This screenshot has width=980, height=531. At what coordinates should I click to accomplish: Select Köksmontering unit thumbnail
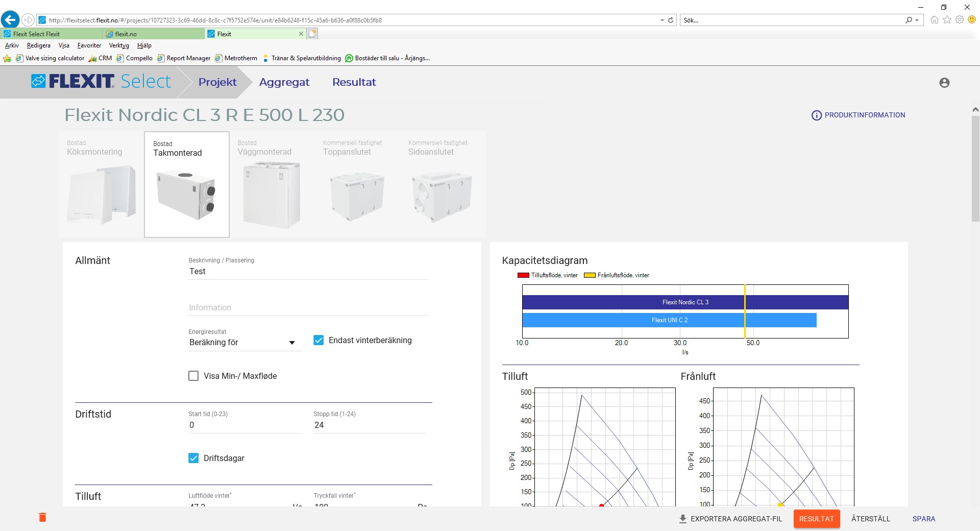pyautogui.click(x=101, y=185)
